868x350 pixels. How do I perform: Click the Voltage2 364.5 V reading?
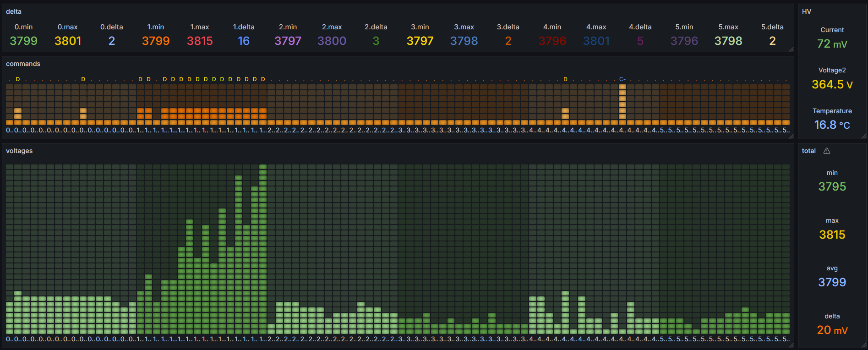point(832,85)
